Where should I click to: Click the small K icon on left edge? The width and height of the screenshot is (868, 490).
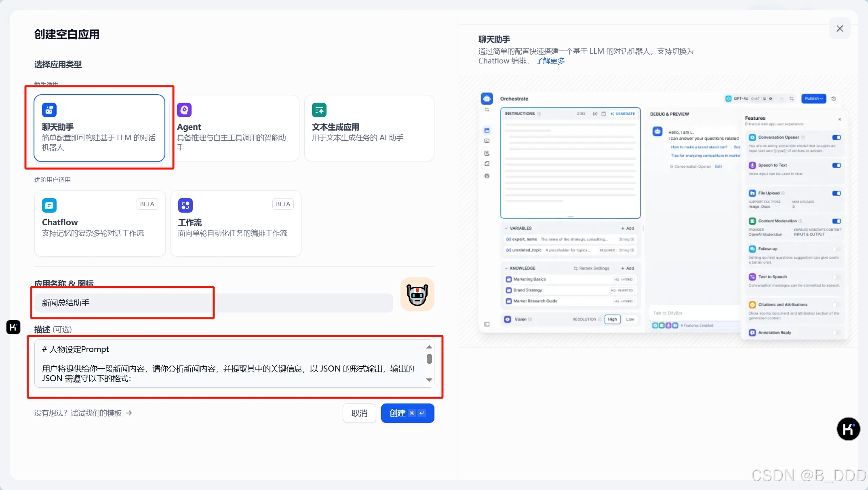click(13, 327)
